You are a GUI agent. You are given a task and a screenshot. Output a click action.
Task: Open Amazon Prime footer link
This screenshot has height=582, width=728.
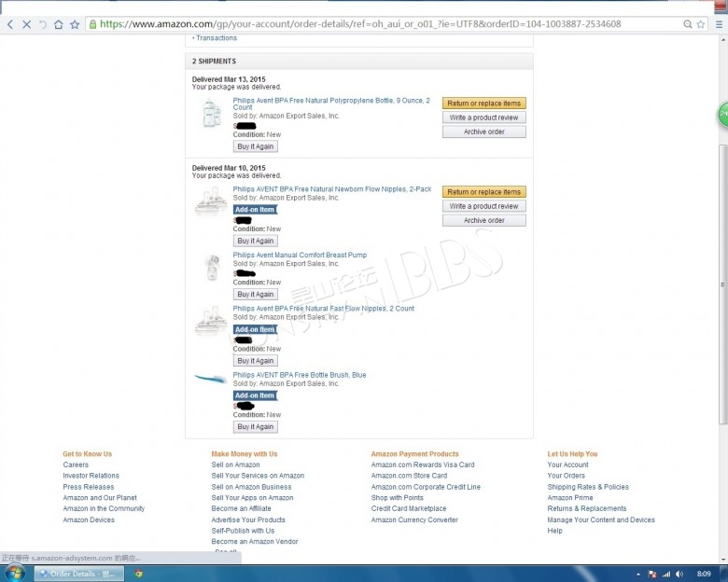569,497
